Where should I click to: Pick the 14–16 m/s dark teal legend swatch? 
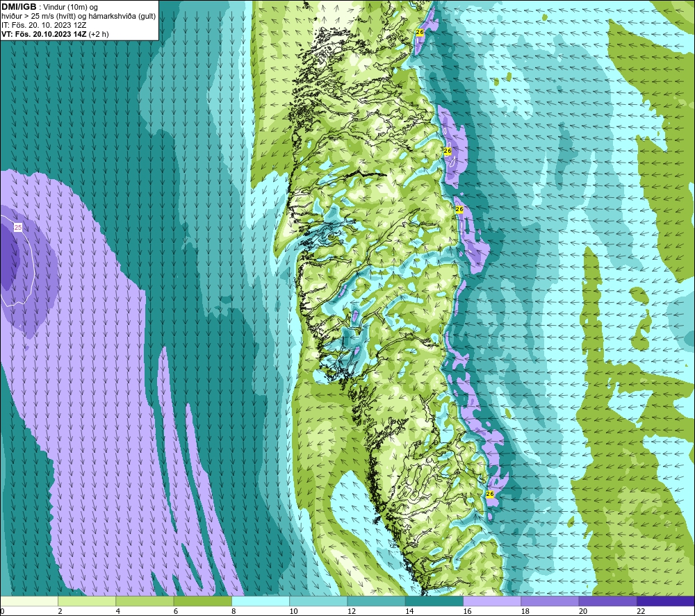434,601
